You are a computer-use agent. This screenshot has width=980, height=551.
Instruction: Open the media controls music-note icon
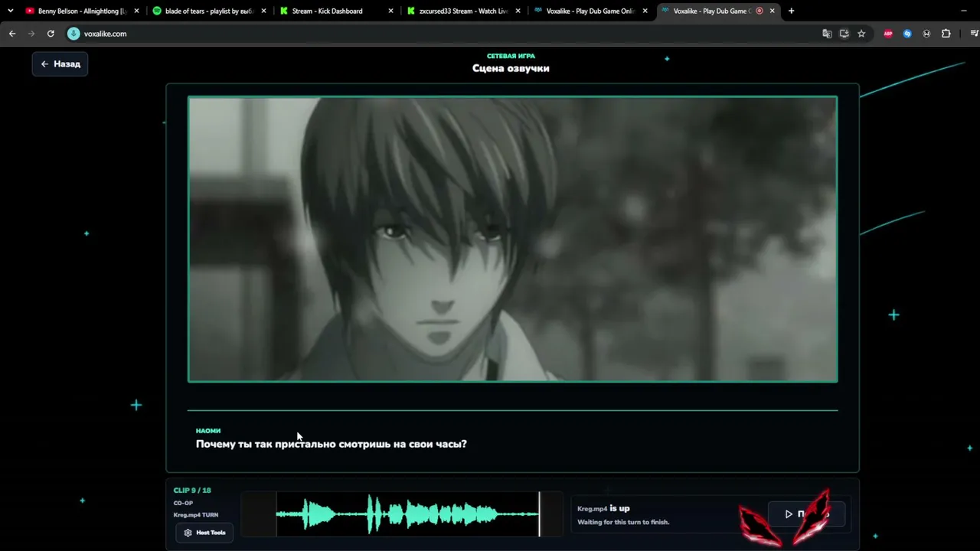[x=974, y=34]
